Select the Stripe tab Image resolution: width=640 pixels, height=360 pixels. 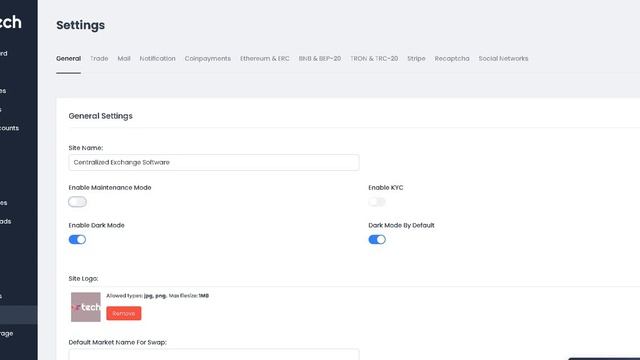[x=416, y=59]
